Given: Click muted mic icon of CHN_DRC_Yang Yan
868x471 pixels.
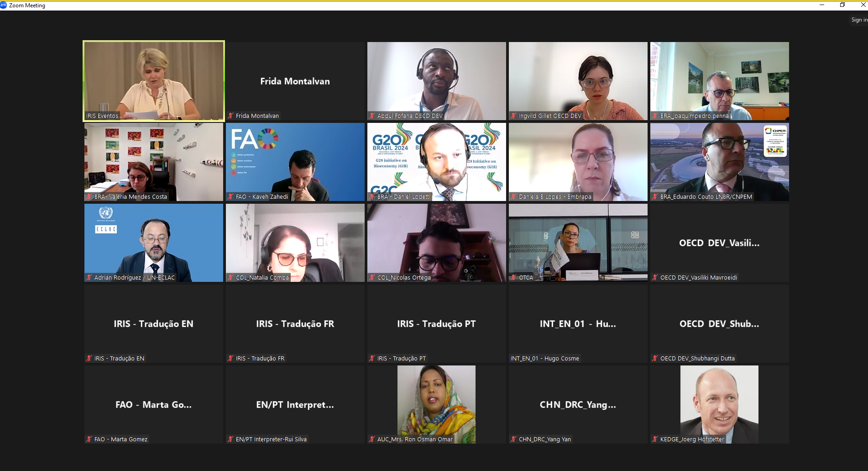Looking at the screenshot, I should point(513,439).
